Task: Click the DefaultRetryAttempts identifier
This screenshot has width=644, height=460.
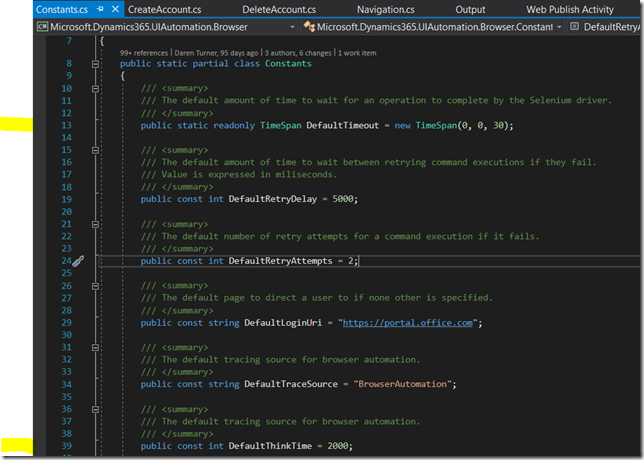Action: (x=281, y=261)
